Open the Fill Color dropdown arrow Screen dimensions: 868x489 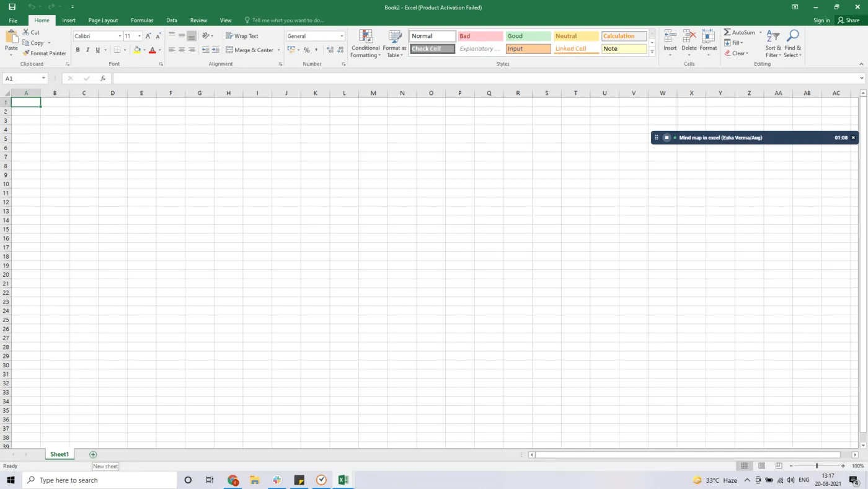(x=144, y=50)
